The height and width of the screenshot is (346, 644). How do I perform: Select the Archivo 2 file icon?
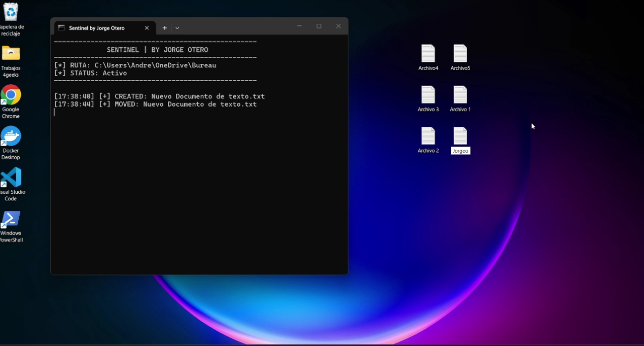point(428,136)
